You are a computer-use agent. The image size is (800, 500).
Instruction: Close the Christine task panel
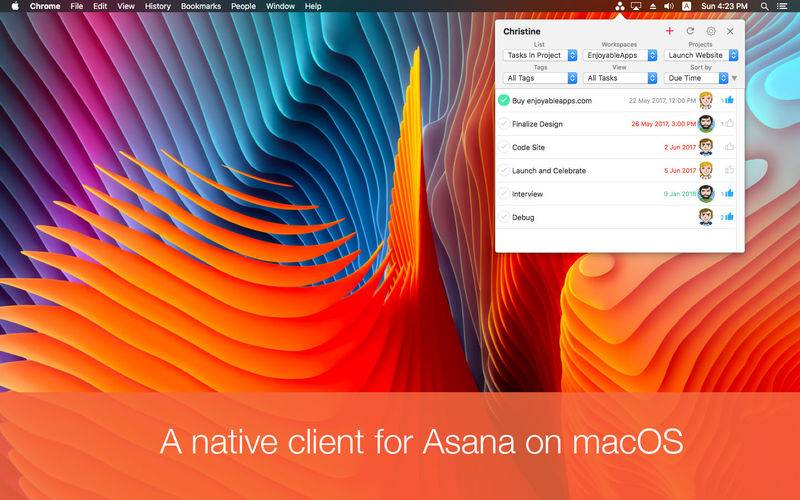[x=730, y=31]
